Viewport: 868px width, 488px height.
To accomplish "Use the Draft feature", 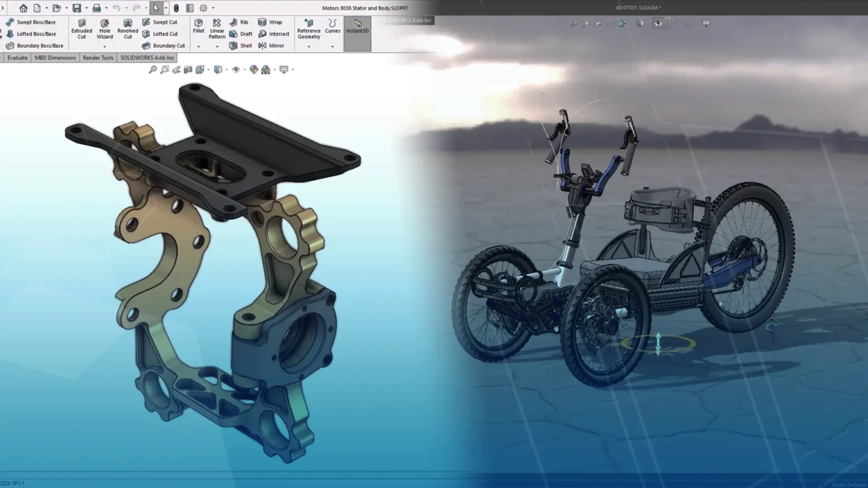I will [x=241, y=34].
